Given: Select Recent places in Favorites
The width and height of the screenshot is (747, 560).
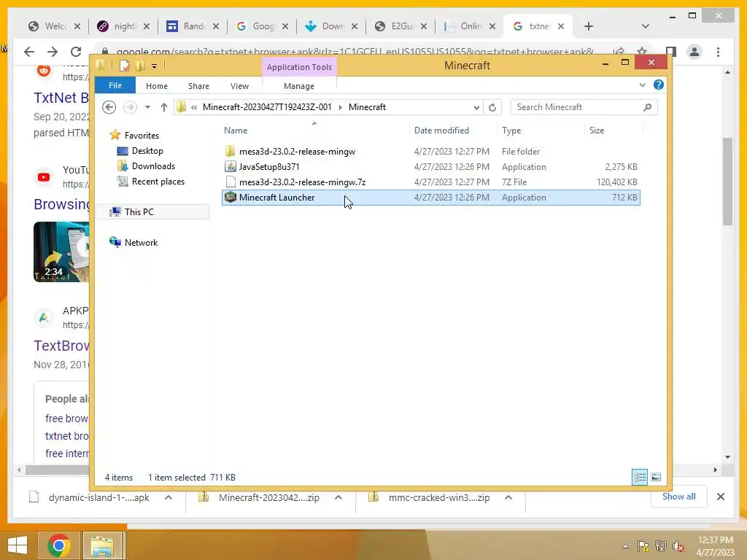Looking at the screenshot, I should pyautogui.click(x=158, y=182).
